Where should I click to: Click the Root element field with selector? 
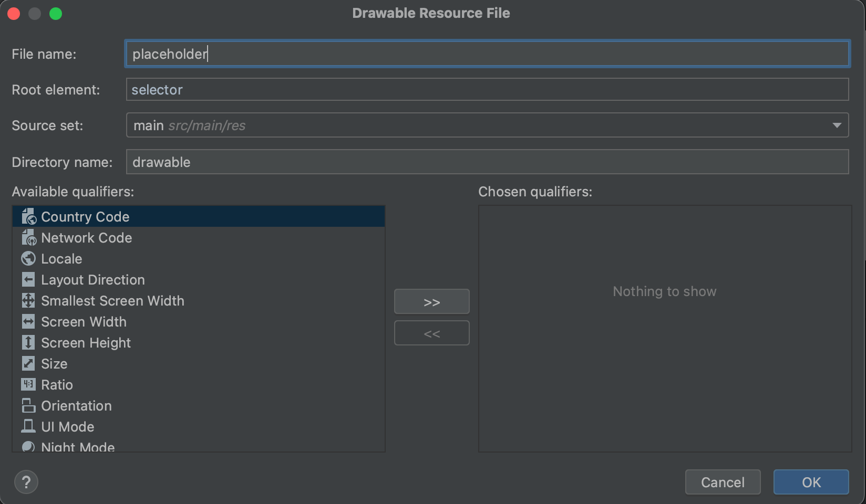tap(487, 89)
